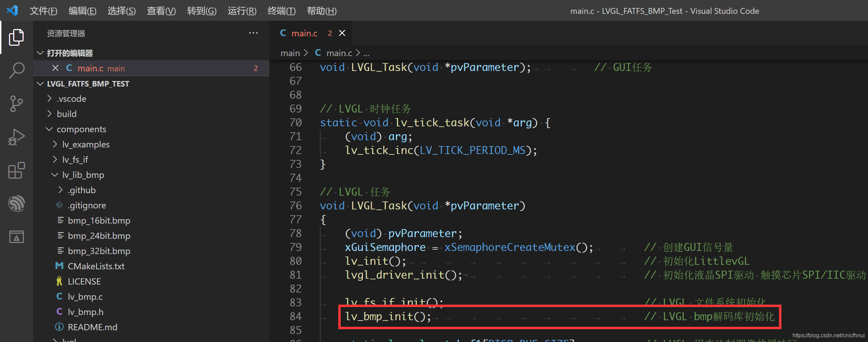Close the main.c editor tab
This screenshot has height=342, width=868.
coord(342,33)
